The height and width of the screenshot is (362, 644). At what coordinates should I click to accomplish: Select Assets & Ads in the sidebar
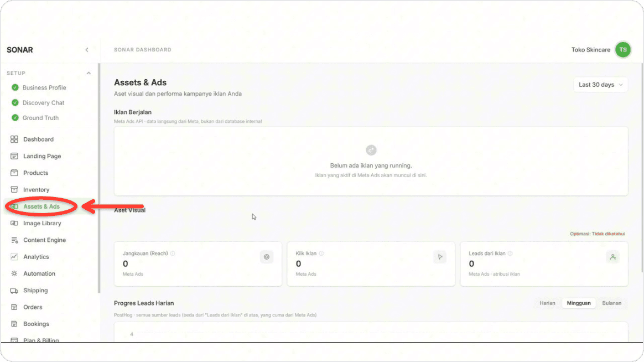click(x=41, y=206)
